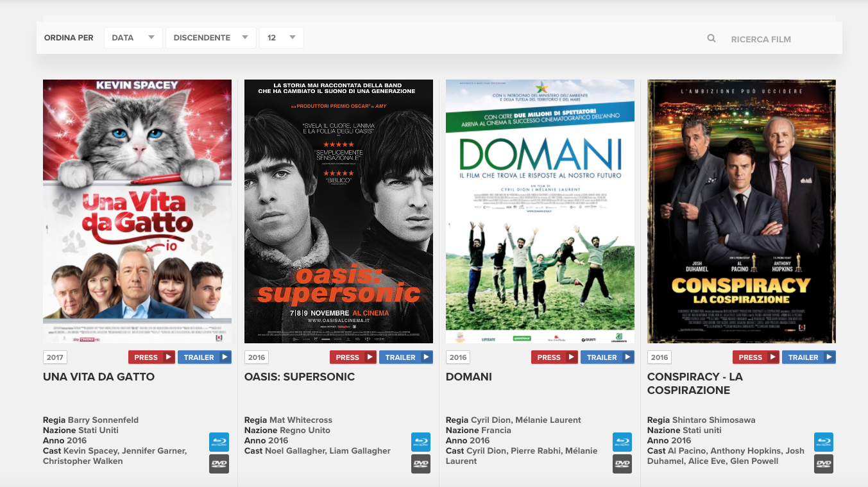Click Blu-ray icon for Conspiracy - La Cospirazione

824,442
